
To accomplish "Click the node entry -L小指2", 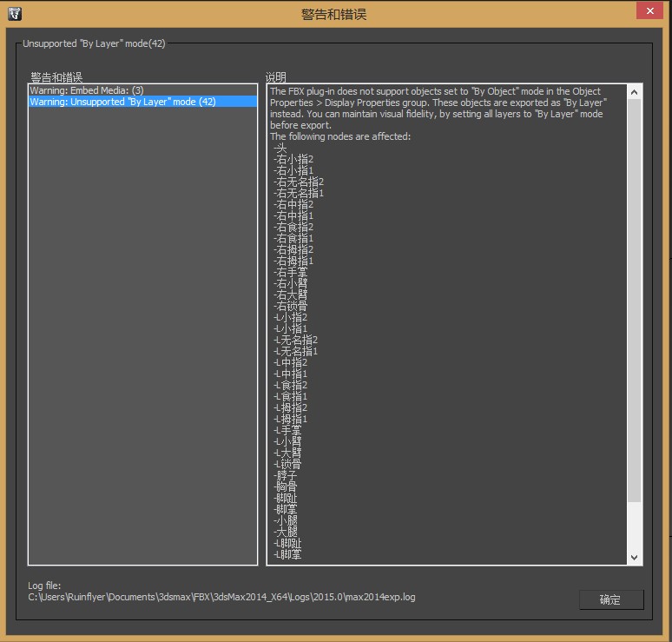I will point(291,317).
